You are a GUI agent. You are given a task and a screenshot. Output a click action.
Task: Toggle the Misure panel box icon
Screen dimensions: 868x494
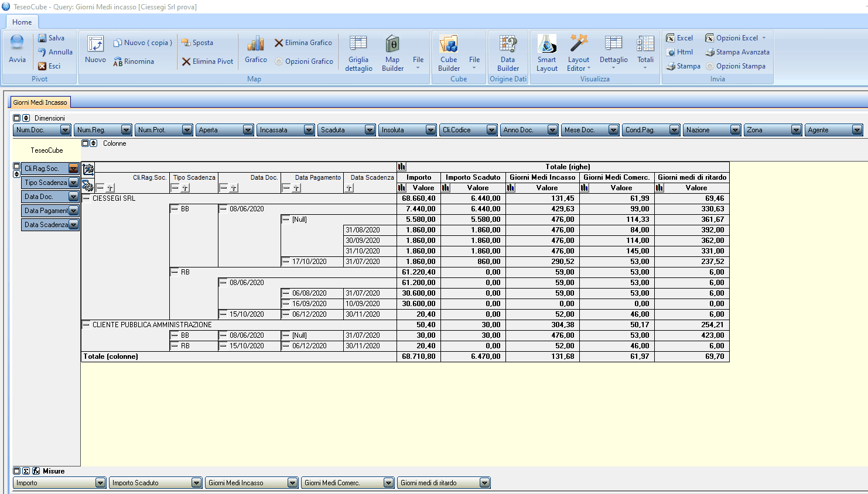17,471
